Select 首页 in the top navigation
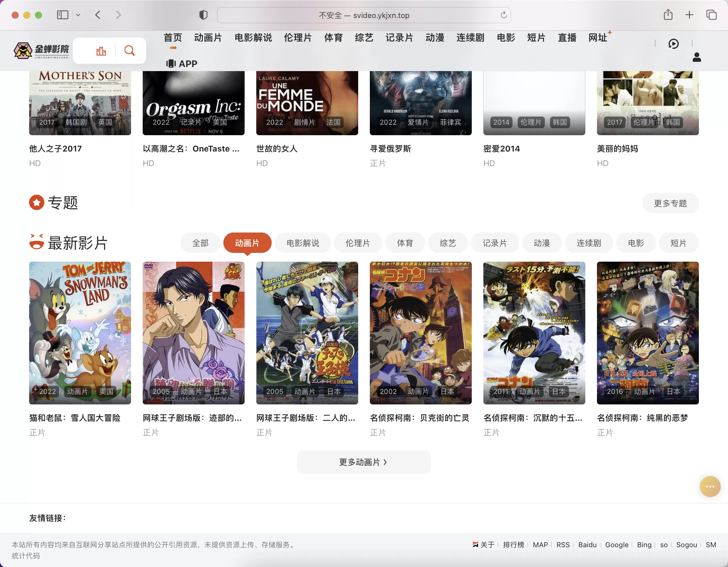This screenshot has width=728, height=567. point(173,38)
